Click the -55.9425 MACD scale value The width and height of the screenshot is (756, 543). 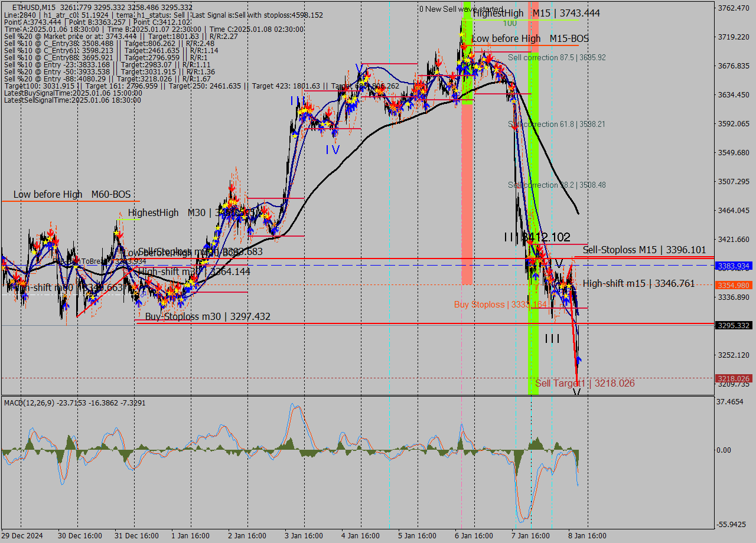pyautogui.click(x=732, y=525)
